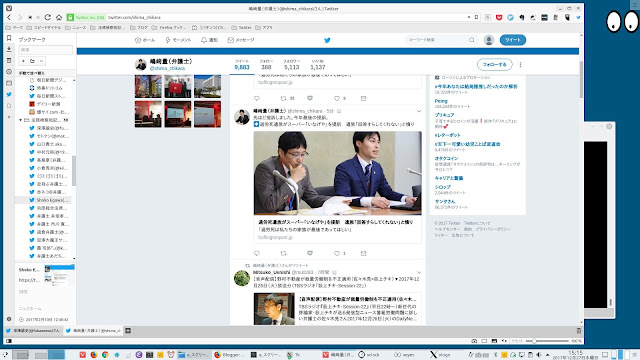Click the Follow button on profile

(x=494, y=64)
